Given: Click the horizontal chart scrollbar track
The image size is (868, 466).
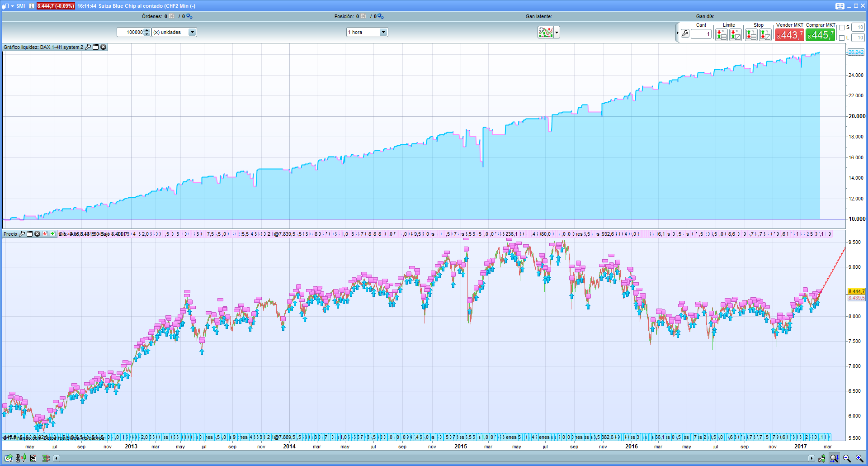Looking at the screenshot, I should click(x=434, y=458).
